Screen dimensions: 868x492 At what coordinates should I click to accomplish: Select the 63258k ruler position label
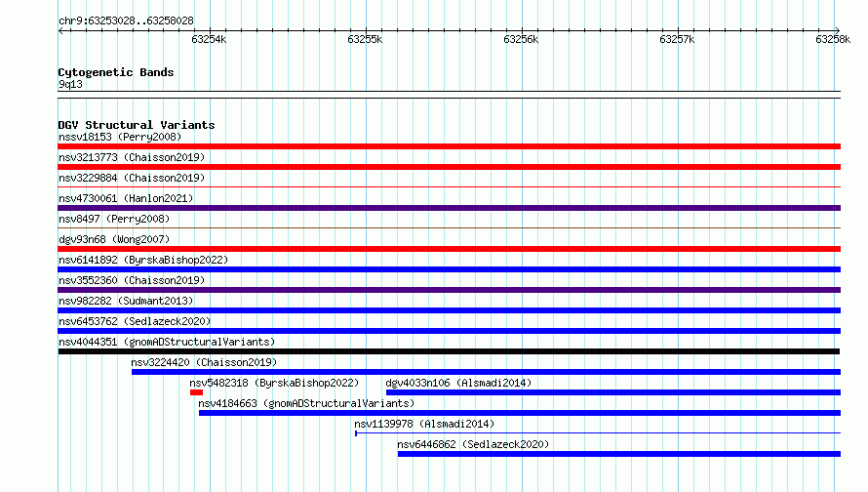833,39
